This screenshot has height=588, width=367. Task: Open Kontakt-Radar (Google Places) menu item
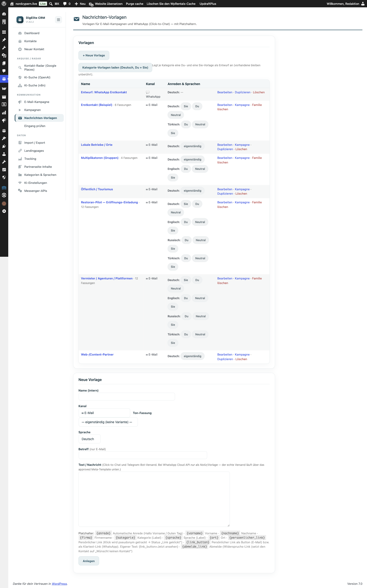(x=40, y=67)
